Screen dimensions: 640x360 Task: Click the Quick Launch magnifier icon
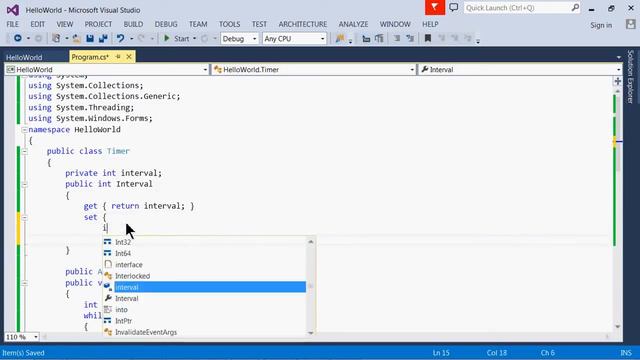click(575, 7)
